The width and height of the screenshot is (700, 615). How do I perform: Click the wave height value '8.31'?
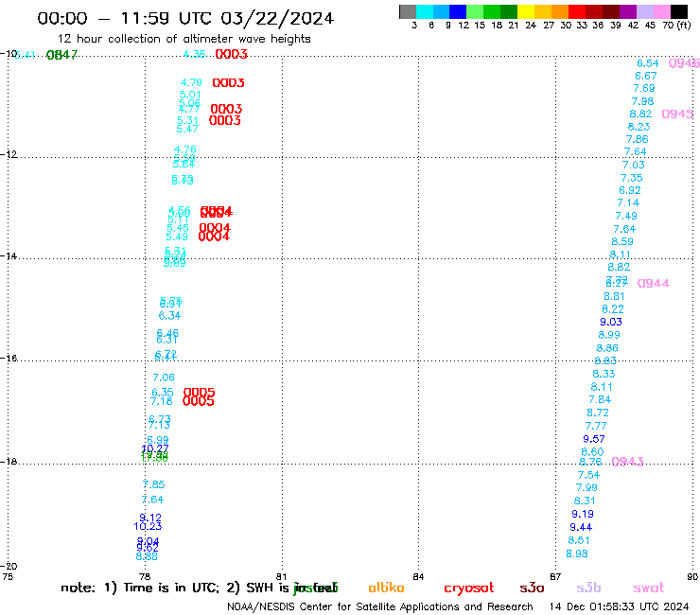(585, 501)
